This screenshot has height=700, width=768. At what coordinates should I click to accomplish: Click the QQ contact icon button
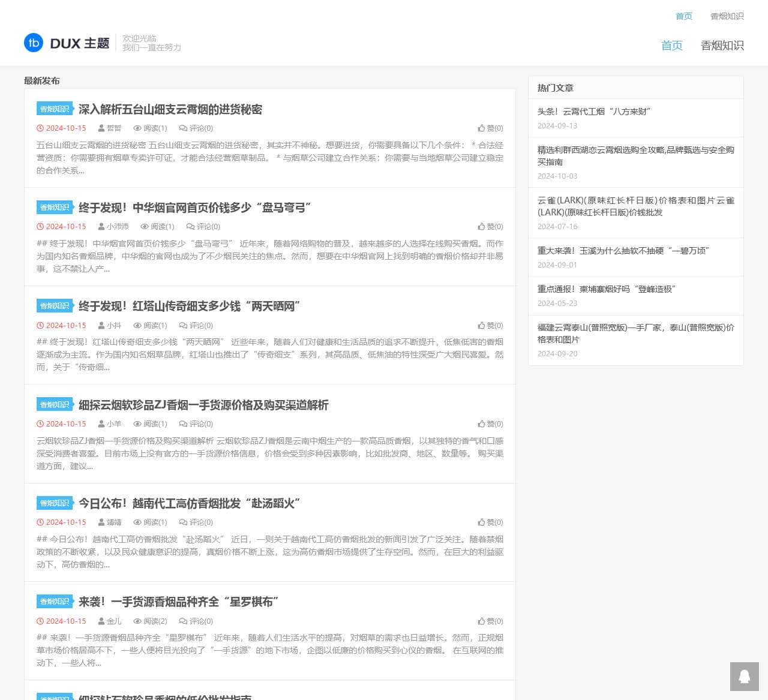(745, 677)
